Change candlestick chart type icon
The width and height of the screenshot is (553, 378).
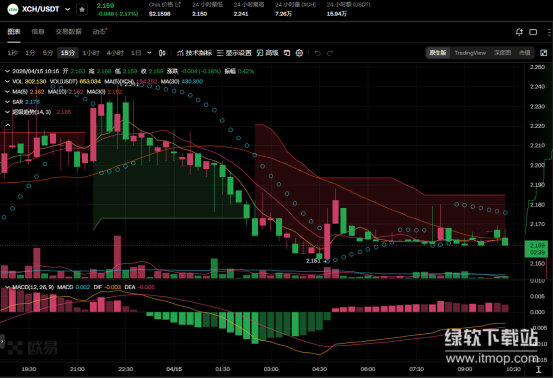pyautogui.click(x=162, y=53)
